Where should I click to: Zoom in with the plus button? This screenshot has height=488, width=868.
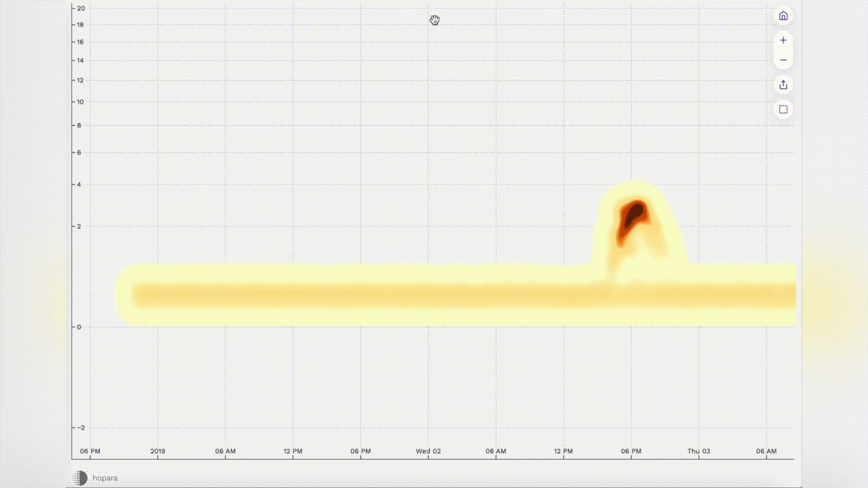click(x=783, y=40)
